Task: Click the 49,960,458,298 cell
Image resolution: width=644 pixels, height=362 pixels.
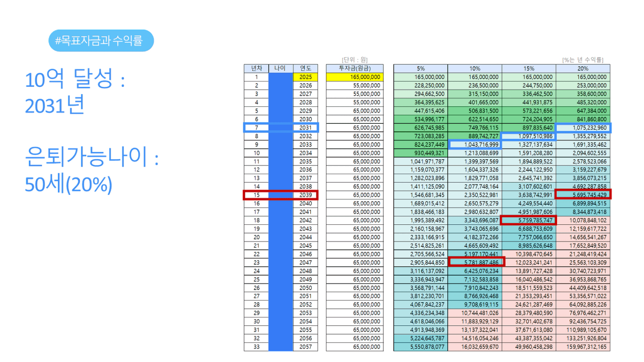Action: click(x=529, y=347)
